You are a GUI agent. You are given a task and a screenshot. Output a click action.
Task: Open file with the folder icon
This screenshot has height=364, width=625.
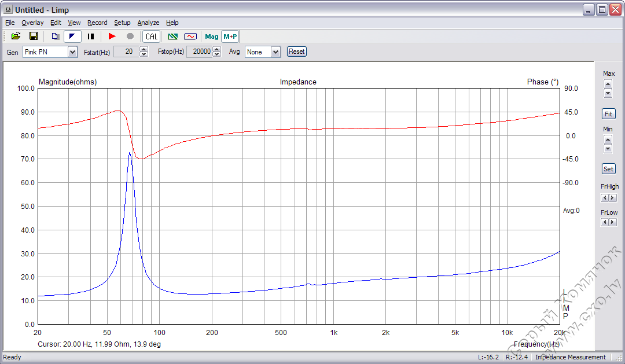(16, 36)
